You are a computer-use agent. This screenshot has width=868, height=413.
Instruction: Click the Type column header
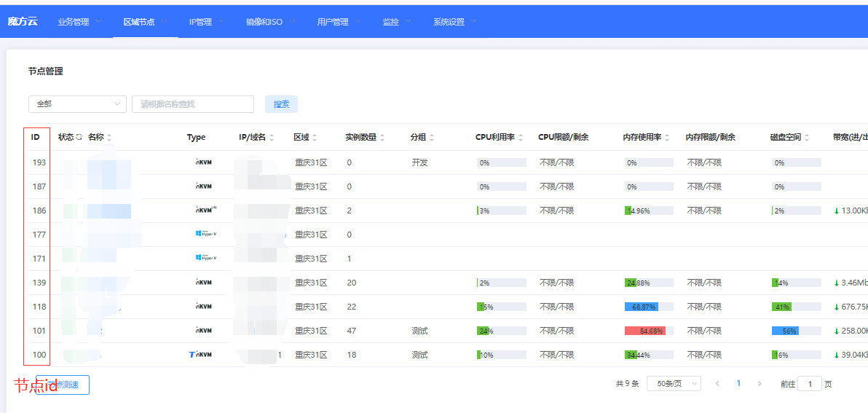(x=196, y=137)
